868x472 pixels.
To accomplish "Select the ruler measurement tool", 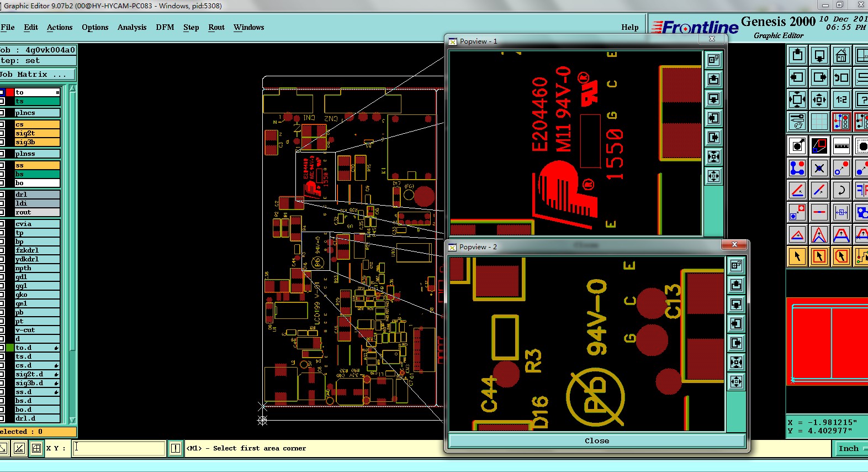I will [x=841, y=146].
